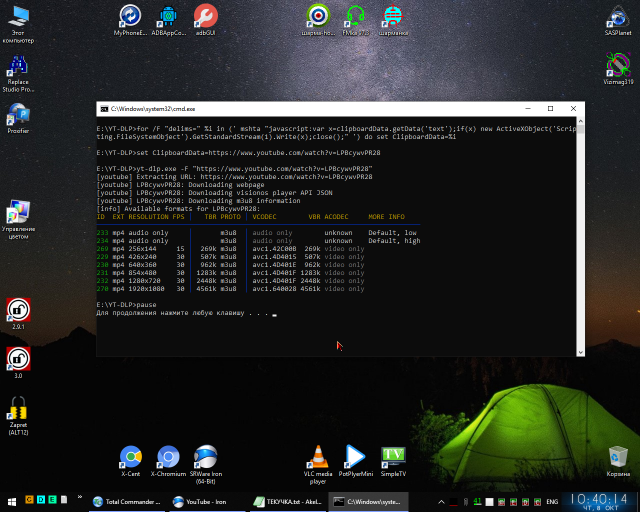This screenshot has width=640, height=512.
Task: Select the target-shaped шарики icon
Action: click(318, 20)
